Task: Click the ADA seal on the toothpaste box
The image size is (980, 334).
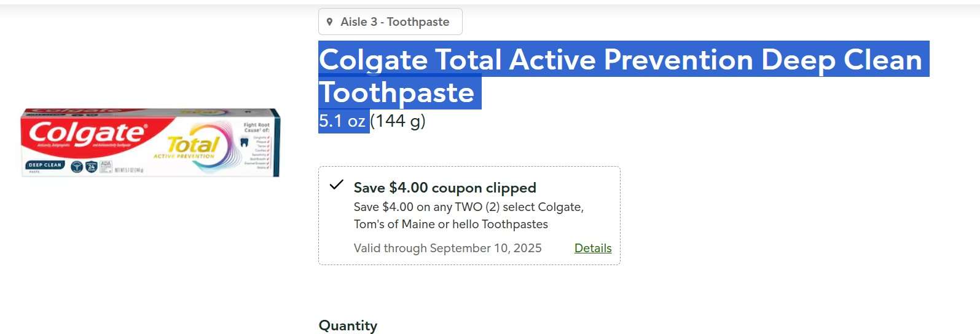Action: coord(106,166)
